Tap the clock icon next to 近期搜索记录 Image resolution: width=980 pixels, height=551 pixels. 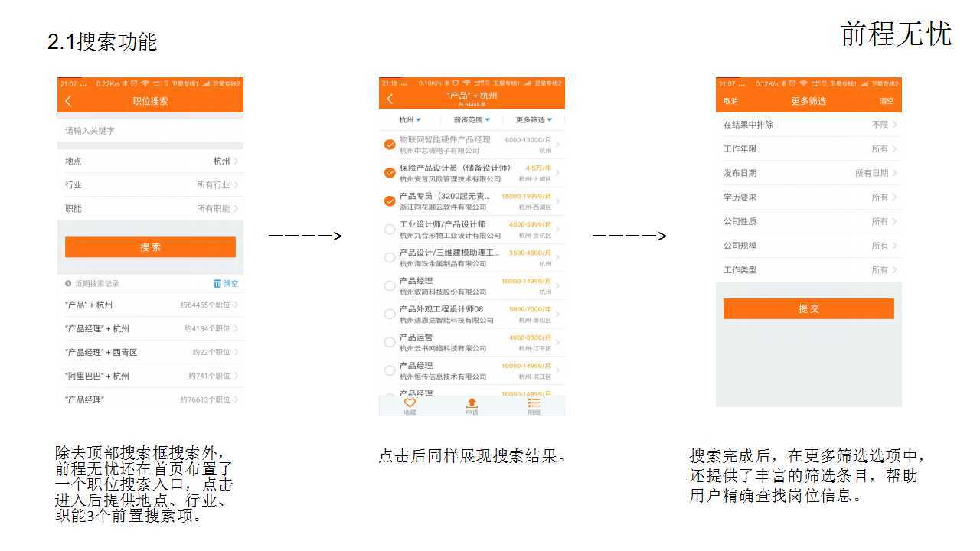pos(69,283)
